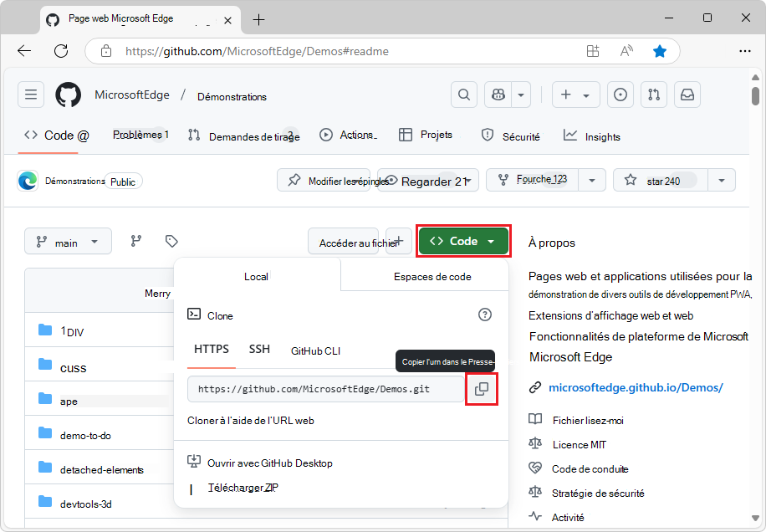Open the tags view icon next to branches

[x=171, y=241]
